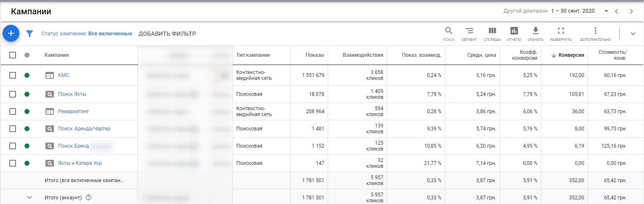Select the Ремаркетинг campaign checkbox
Viewport: 644px width, 204px height.
(13, 111)
